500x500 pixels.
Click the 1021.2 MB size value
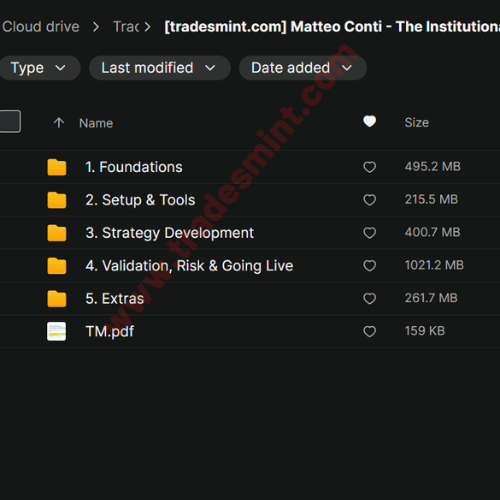click(434, 265)
